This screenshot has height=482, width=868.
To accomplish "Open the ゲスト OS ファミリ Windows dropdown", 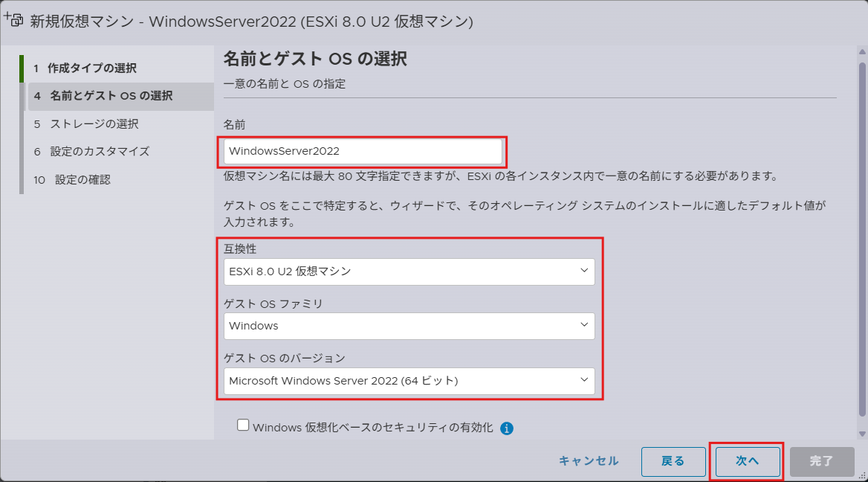I will pos(409,326).
